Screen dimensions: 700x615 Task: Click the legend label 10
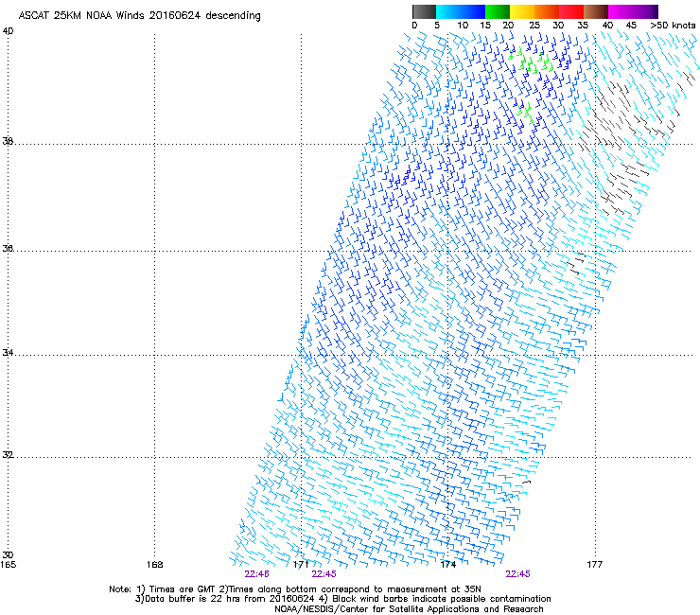tap(463, 26)
